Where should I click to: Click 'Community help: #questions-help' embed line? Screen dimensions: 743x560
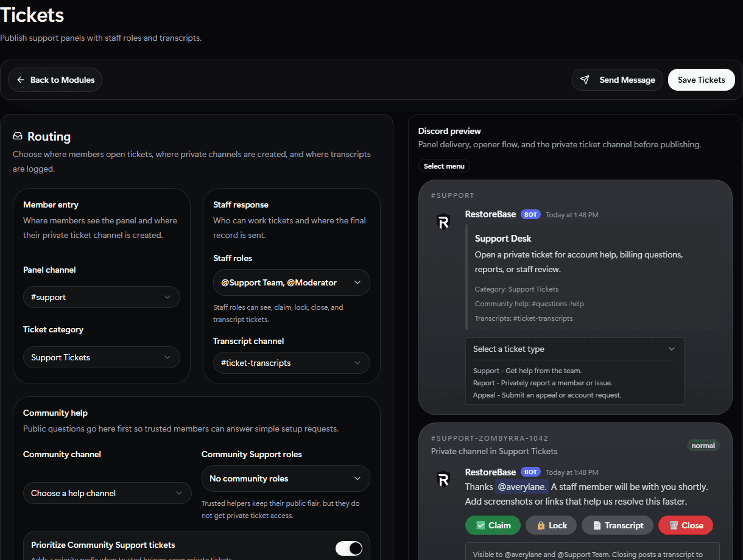point(529,304)
